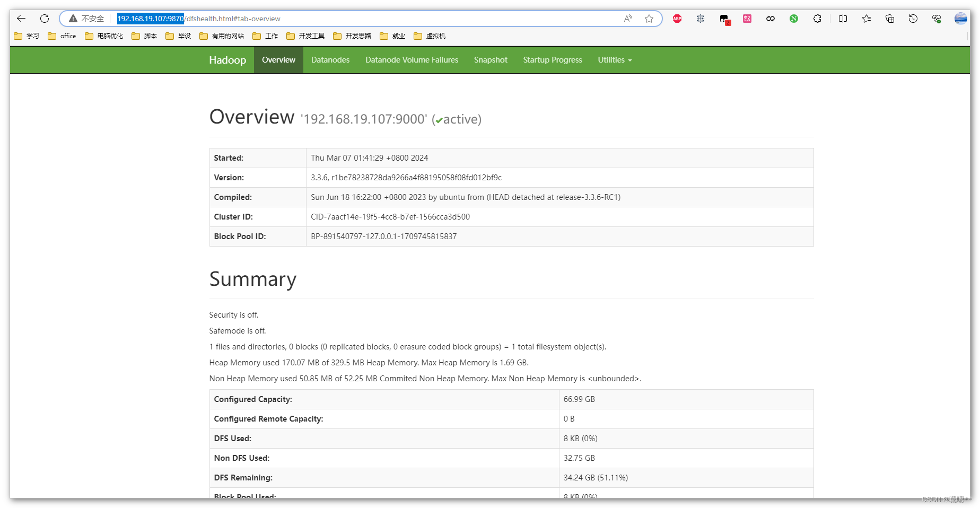Open the 虚拟机 bookmarks folder
Image resolution: width=980 pixels, height=508 pixels.
click(430, 36)
